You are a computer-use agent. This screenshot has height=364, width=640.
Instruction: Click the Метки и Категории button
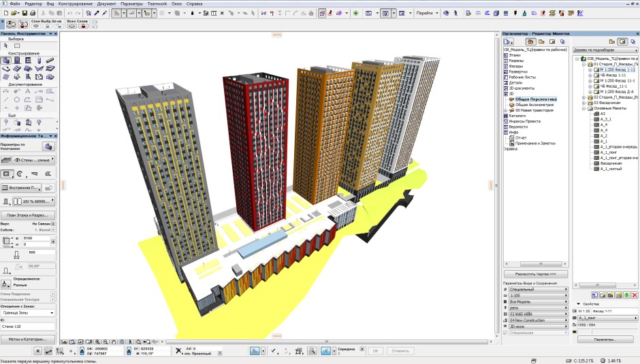(x=28, y=339)
